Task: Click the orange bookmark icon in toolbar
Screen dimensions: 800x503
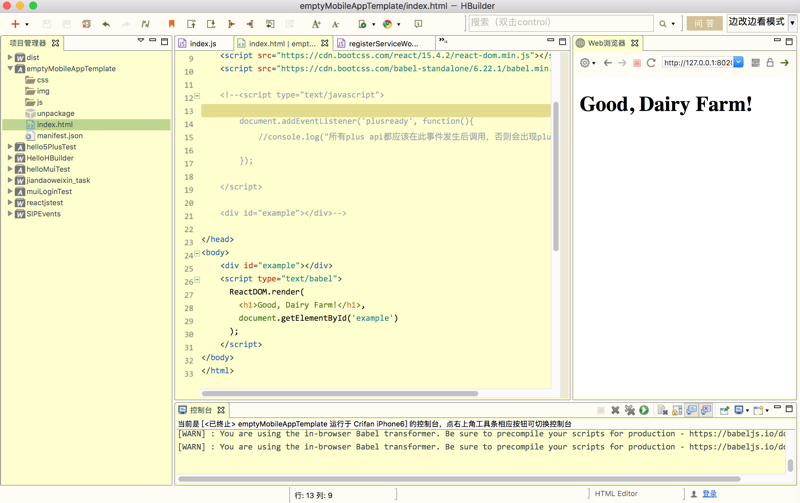Action: pos(171,23)
